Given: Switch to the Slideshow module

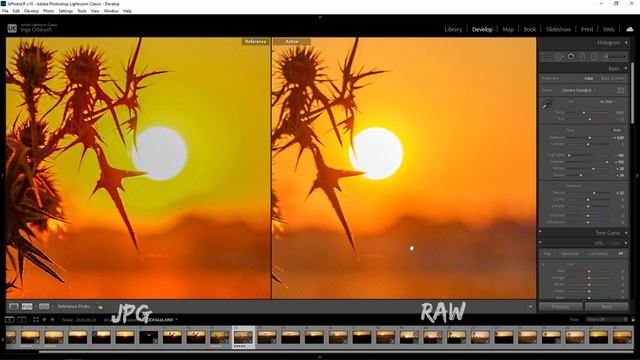Looking at the screenshot, I should (558, 29).
